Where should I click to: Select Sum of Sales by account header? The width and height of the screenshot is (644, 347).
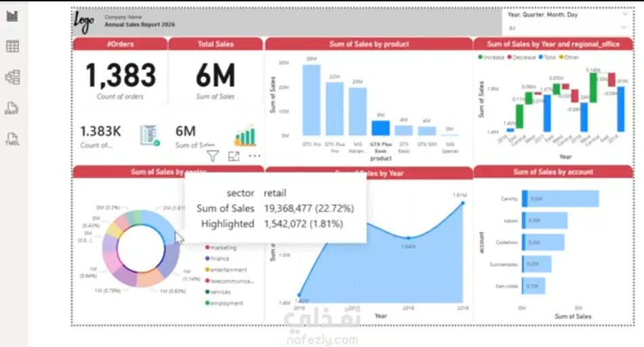click(x=553, y=172)
